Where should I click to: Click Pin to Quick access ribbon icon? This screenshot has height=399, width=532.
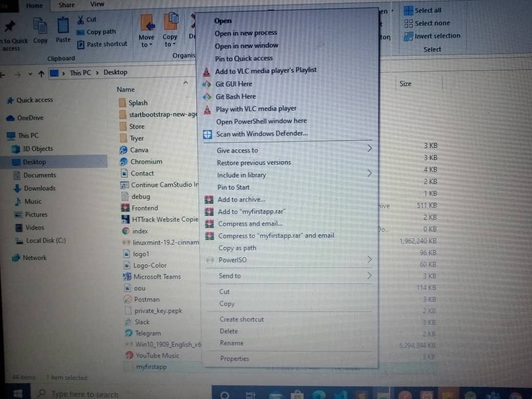(x=10, y=27)
